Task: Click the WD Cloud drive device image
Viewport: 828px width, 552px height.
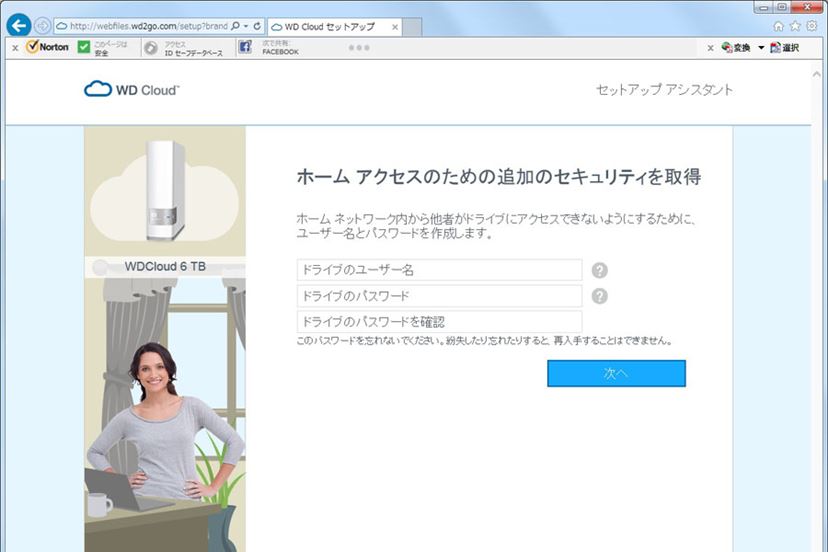Action: [165, 191]
